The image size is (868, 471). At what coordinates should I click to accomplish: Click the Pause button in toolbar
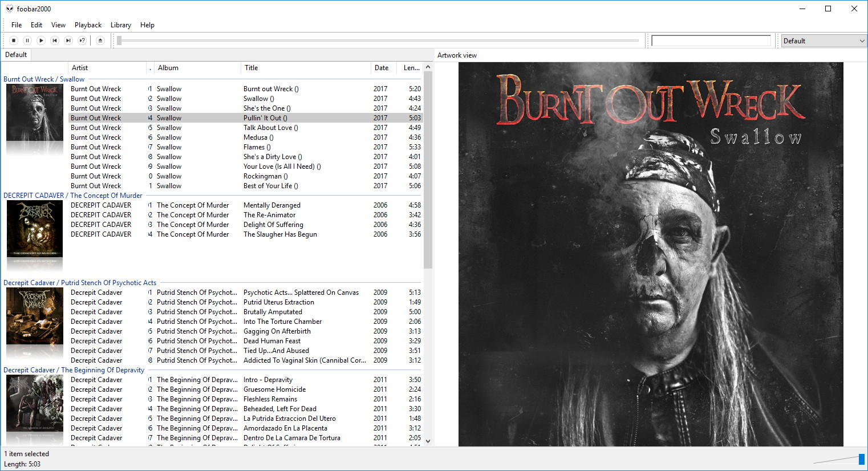27,40
